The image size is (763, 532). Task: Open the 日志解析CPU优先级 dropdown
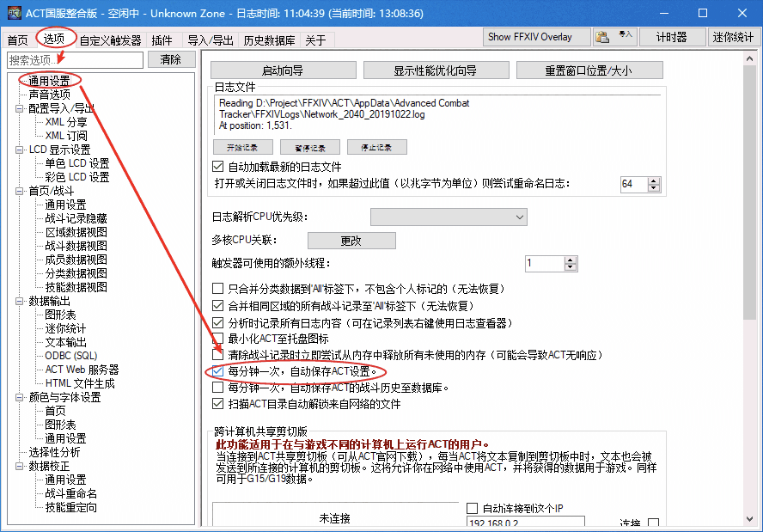click(x=449, y=217)
